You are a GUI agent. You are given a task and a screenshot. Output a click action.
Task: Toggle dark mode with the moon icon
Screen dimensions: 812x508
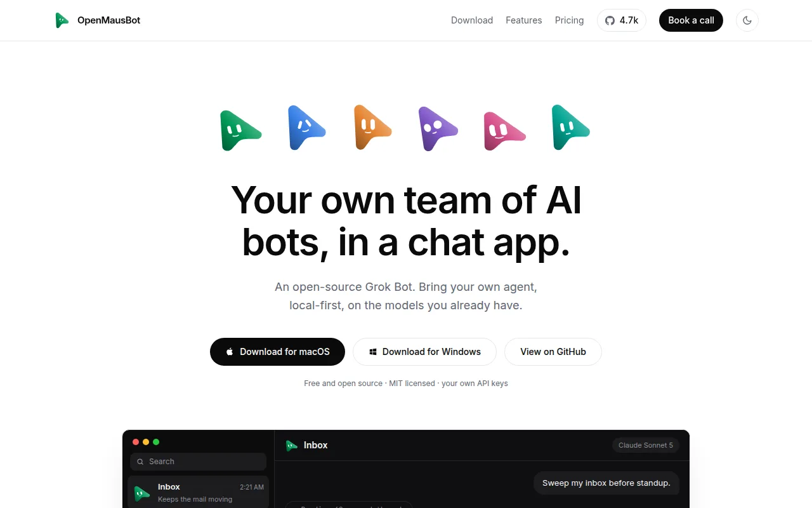pyautogui.click(x=747, y=20)
